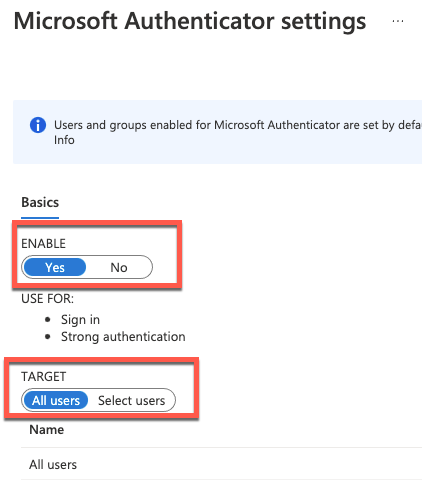Click the blue info icon in banner

point(38,125)
